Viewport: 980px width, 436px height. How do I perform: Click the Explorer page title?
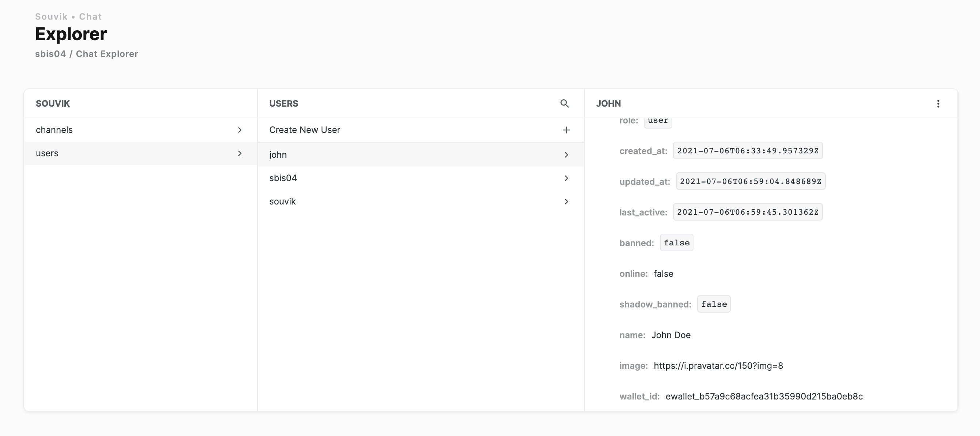click(x=71, y=34)
